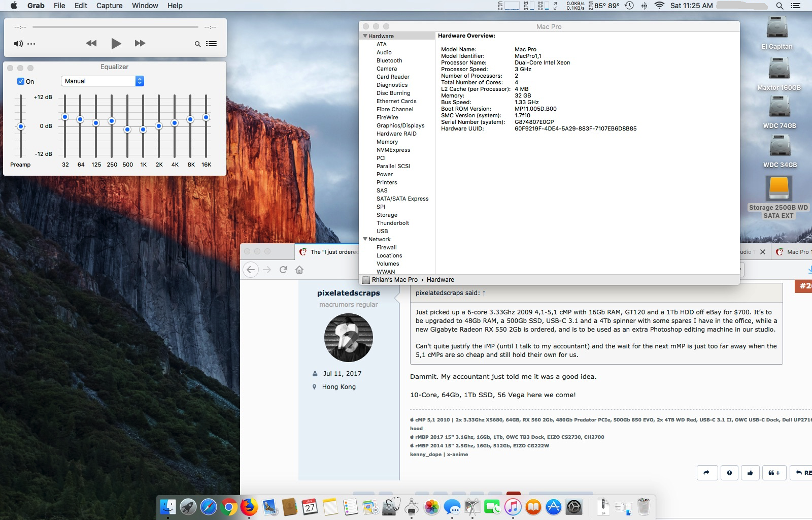This screenshot has width=812, height=520.
Task: Open App Store from the Dock
Action: tap(554, 507)
